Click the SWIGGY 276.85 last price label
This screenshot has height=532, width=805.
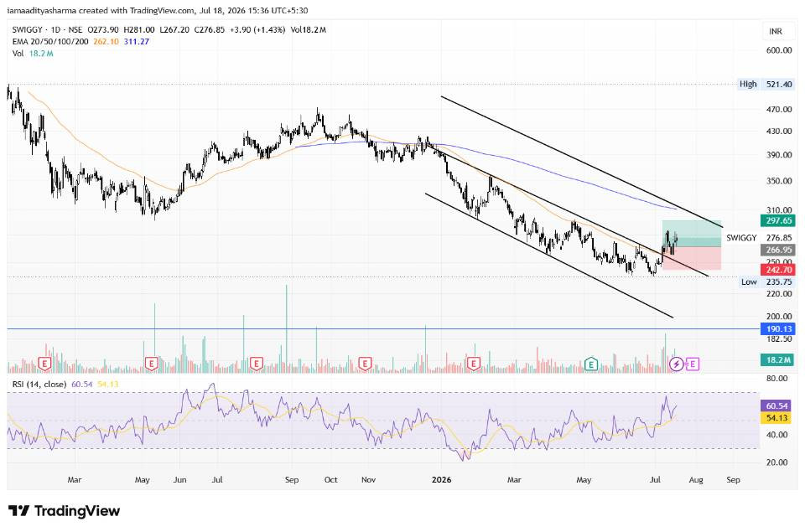pyautogui.click(x=759, y=238)
